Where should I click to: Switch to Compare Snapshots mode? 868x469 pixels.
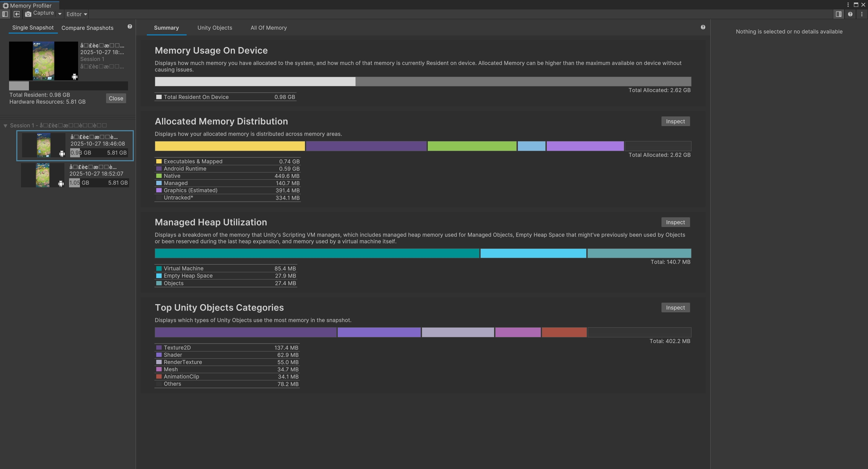pos(87,28)
